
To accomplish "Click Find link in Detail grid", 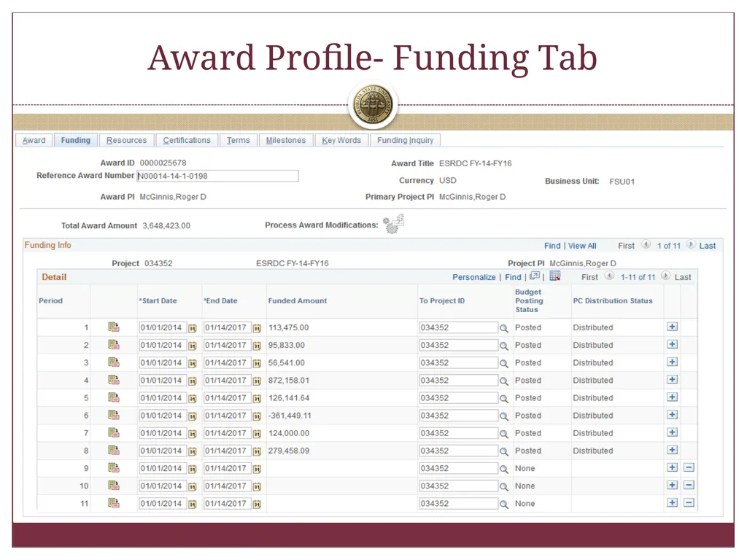I will point(513,277).
